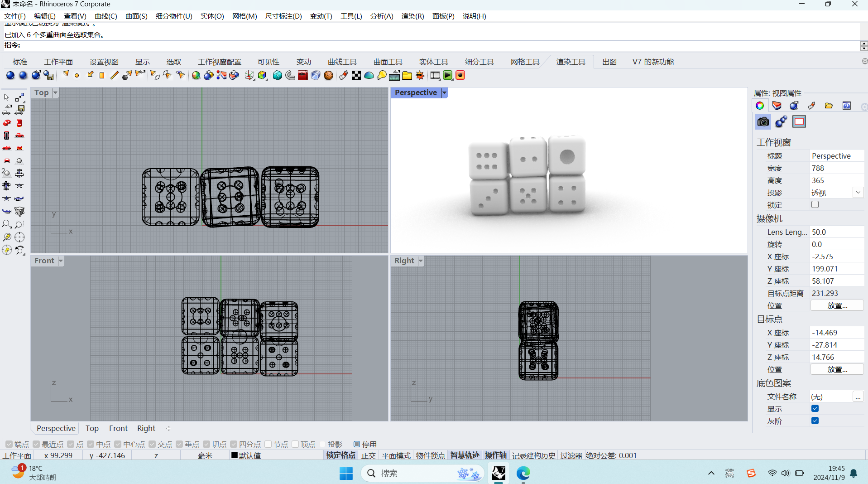Click the camera view properties icon
868x484 pixels.
[763, 121]
